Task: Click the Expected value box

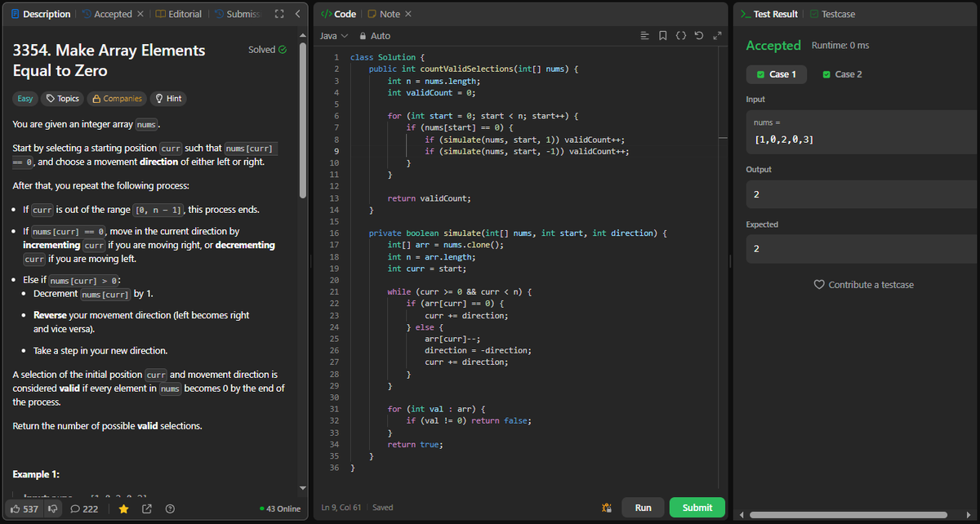Action: pyautogui.click(x=862, y=249)
